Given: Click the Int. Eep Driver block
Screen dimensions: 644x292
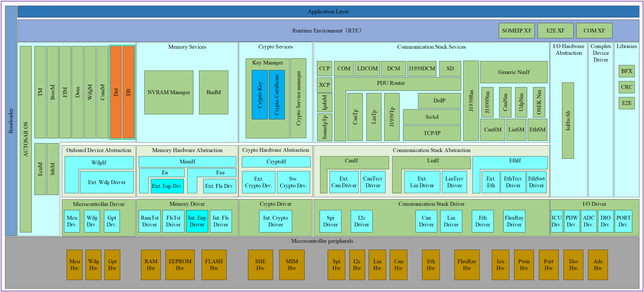Looking at the screenshot, I should click(x=197, y=221).
